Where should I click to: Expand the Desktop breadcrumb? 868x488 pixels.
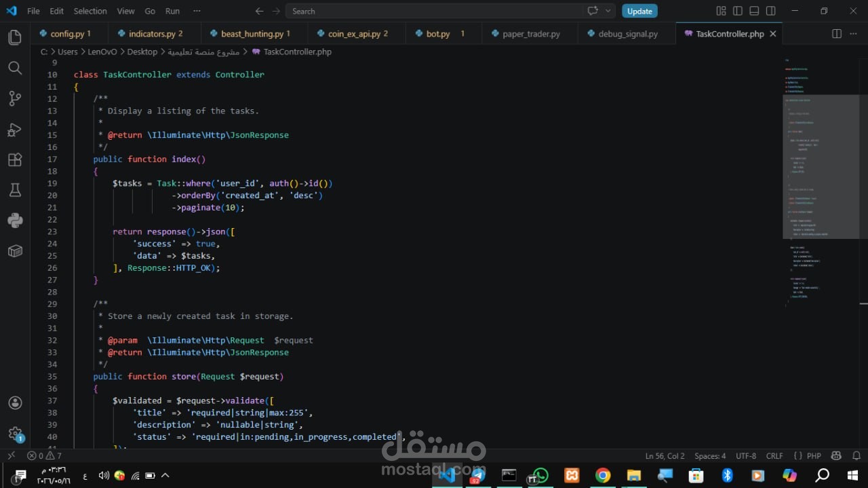click(x=142, y=52)
